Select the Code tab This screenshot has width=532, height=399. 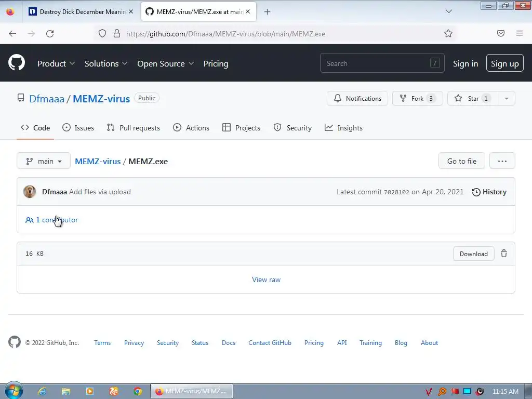pos(35,128)
